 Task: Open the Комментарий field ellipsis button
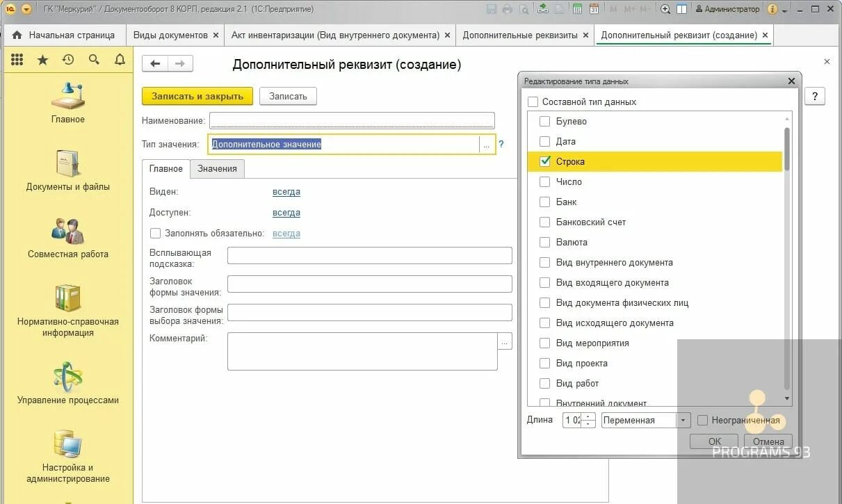[x=505, y=341]
